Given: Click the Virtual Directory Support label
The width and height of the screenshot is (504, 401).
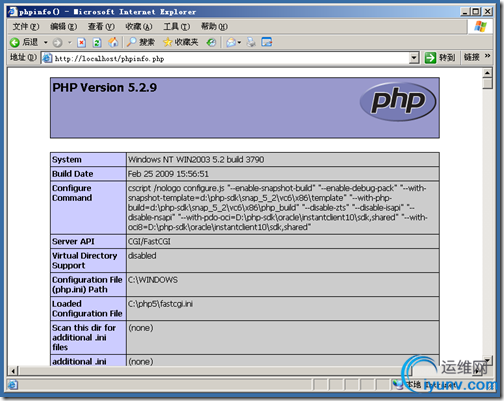Looking at the screenshot, I should [x=85, y=261].
